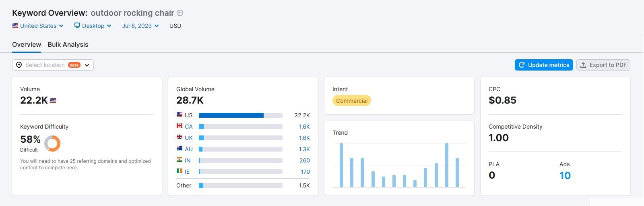
Task: Click the 28.7K Global Volume value
Action: [x=190, y=100]
